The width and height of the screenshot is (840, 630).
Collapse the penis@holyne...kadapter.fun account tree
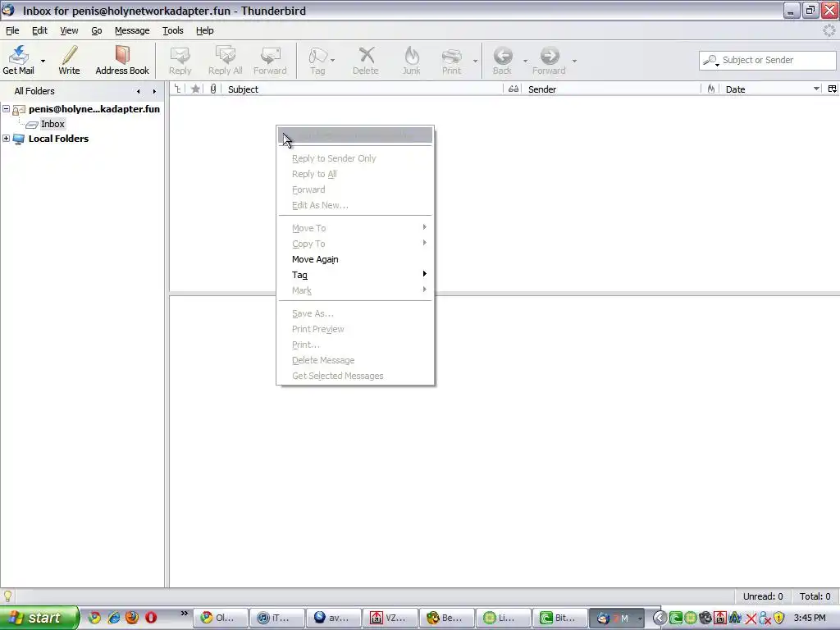tap(7, 109)
